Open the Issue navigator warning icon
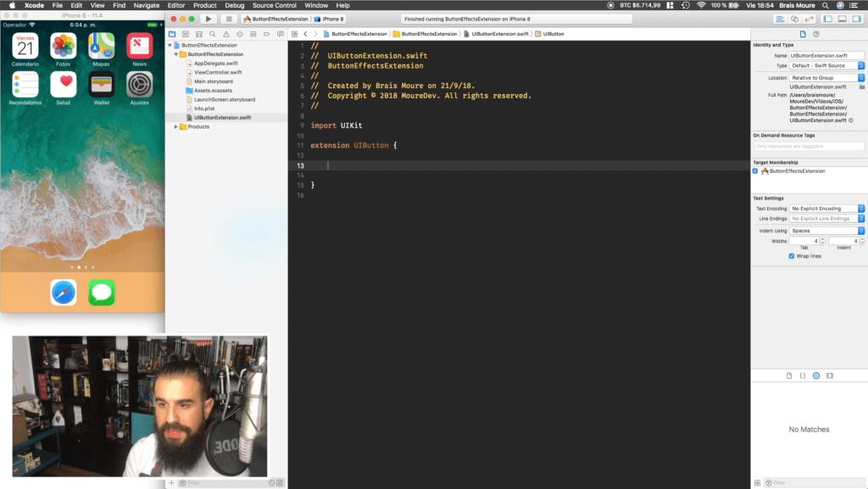868x489 pixels. pos(225,34)
